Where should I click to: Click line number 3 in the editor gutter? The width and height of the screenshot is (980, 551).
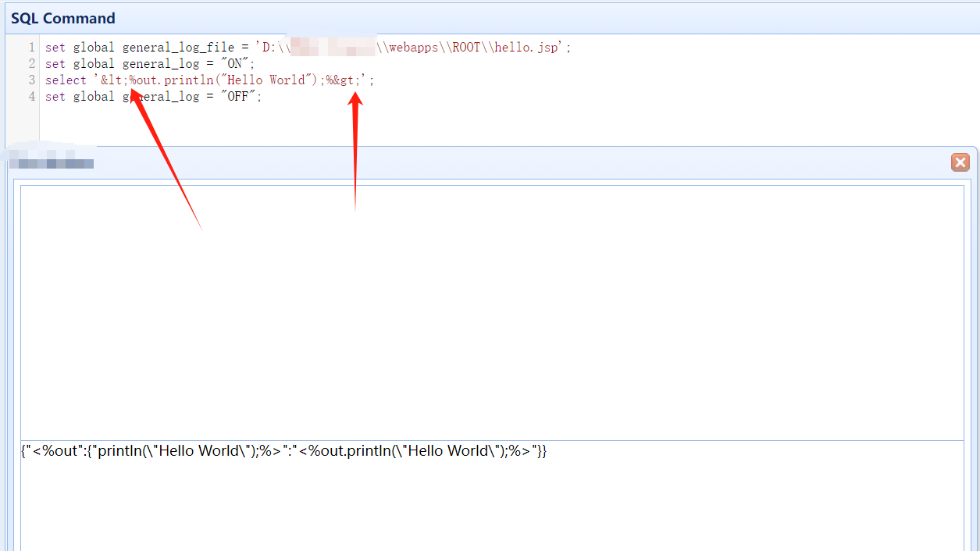point(31,80)
